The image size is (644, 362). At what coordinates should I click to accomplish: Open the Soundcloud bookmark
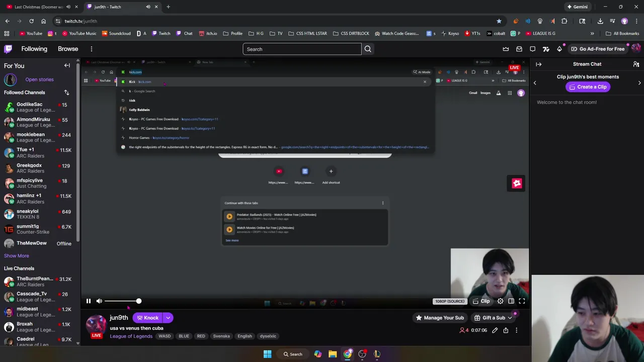pos(116,34)
